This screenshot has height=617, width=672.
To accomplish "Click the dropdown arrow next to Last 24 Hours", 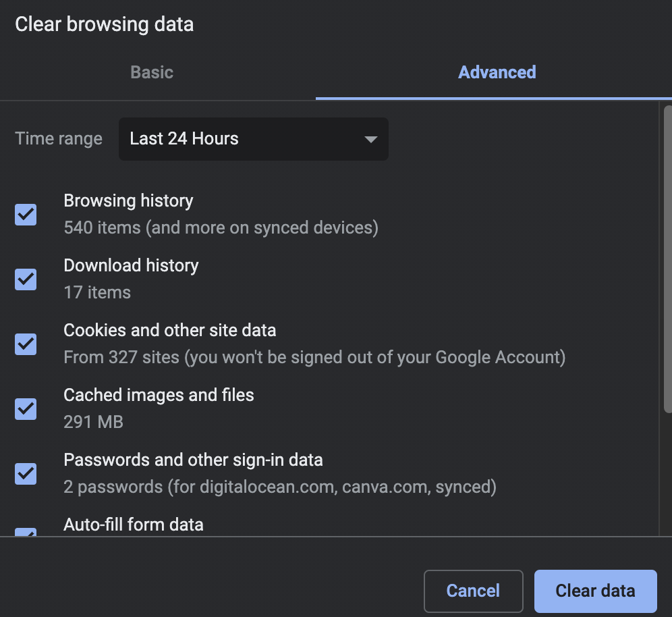I will pyautogui.click(x=370, y=139).
